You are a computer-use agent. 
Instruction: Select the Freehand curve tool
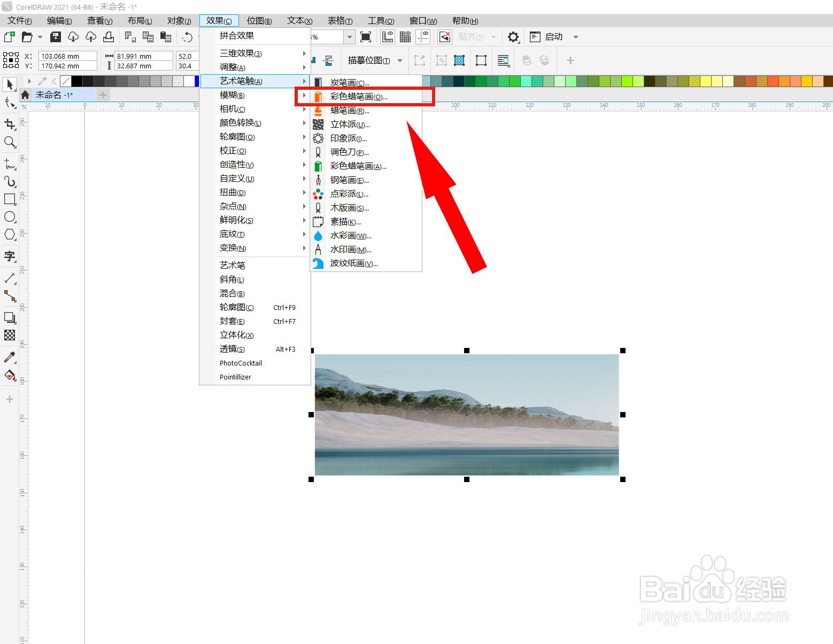click(x=10, y=164)
